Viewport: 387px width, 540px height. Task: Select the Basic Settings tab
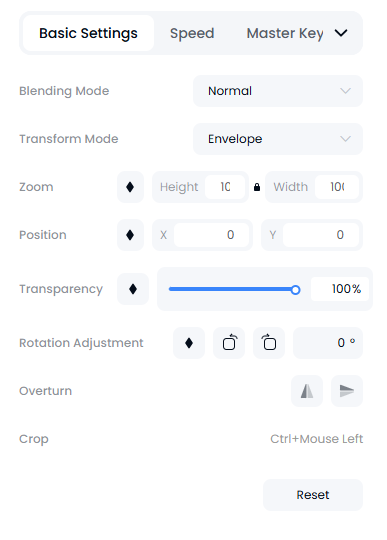(x=88, y=33)
